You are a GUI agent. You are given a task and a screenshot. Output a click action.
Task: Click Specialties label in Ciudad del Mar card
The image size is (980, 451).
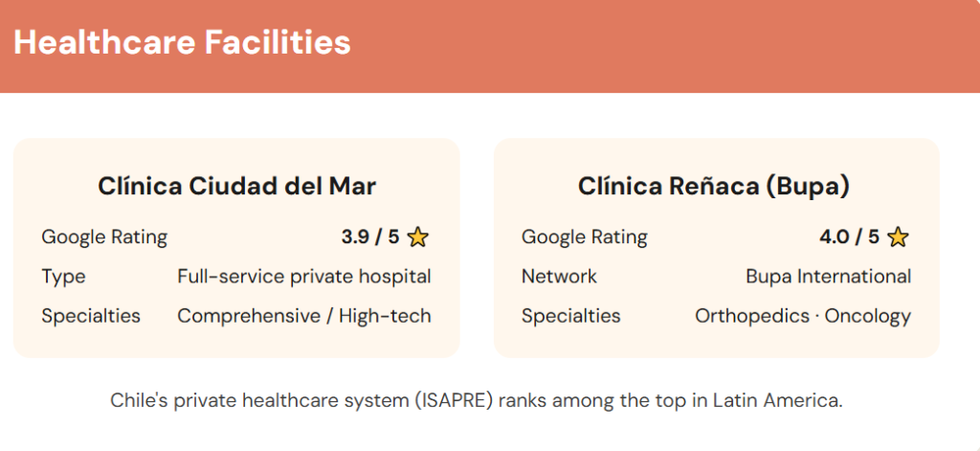tap(91, 316)
